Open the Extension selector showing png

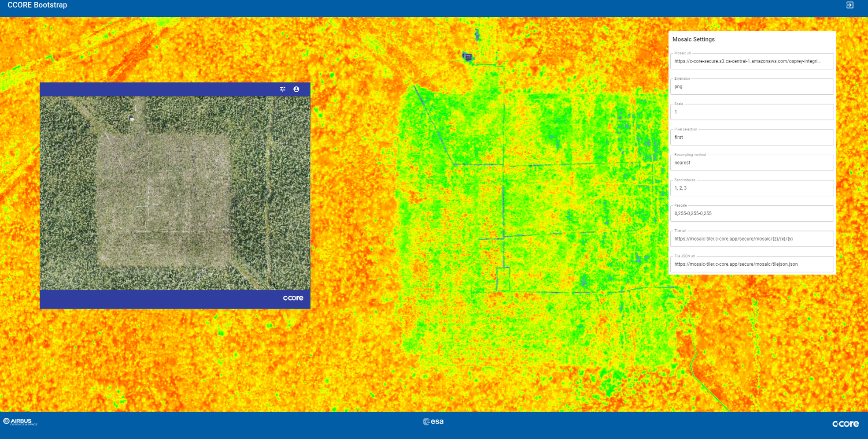pos(752,86)
